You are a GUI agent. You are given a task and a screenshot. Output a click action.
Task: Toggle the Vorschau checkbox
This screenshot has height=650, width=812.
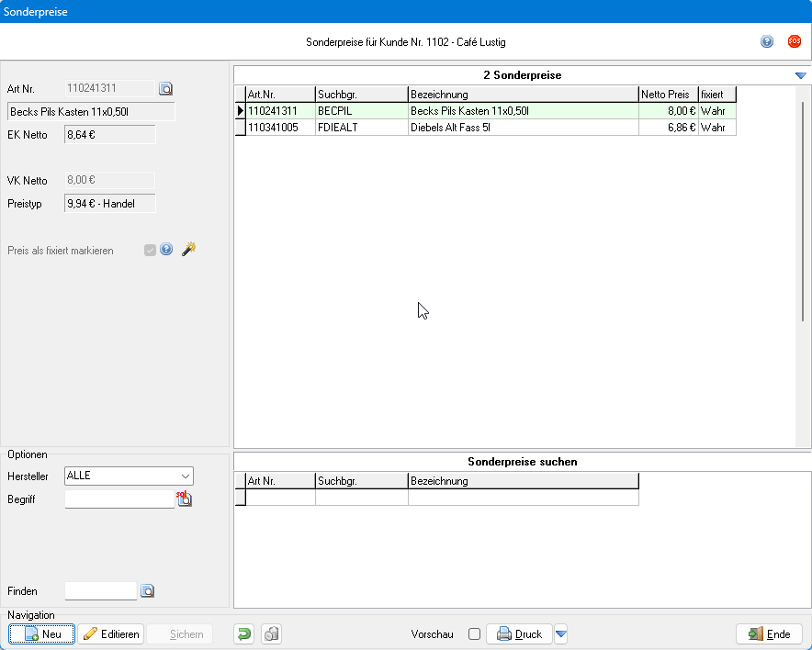tap(475, 633)
